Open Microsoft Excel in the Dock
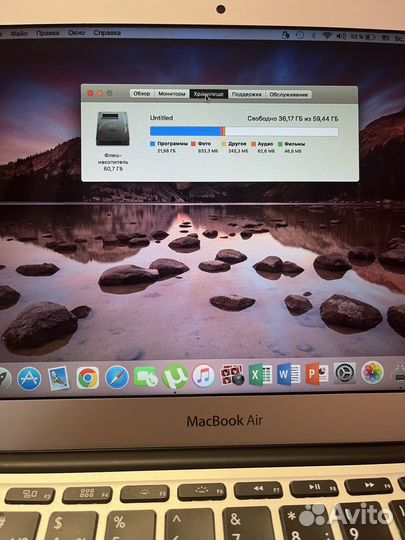 coord(260,374)
